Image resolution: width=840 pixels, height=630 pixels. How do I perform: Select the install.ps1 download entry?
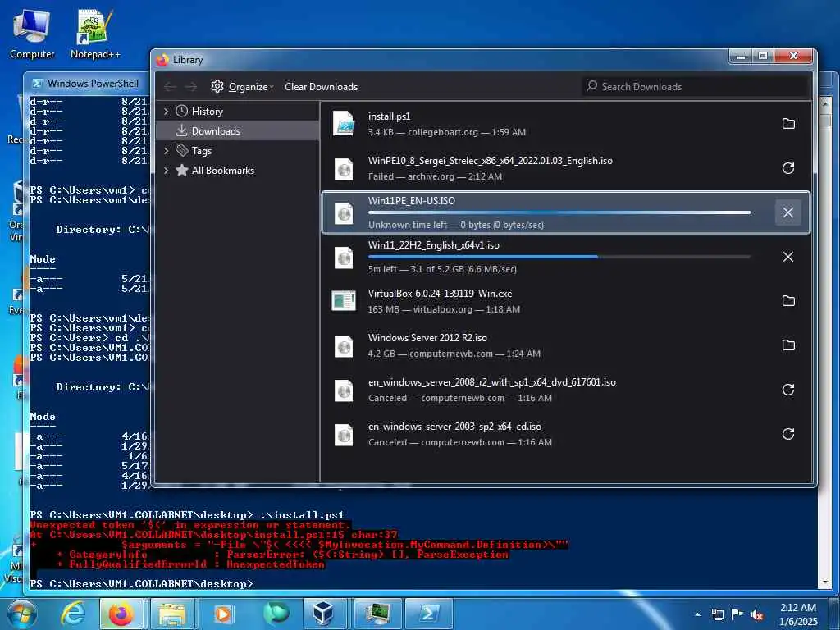(x=566, y=124)
